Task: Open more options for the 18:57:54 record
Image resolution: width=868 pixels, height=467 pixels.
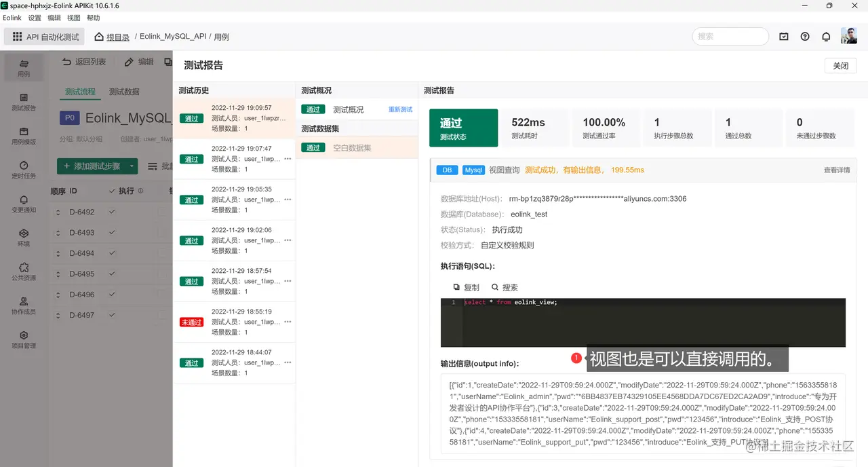Action: pyautogui.click(x=288, y=281)
